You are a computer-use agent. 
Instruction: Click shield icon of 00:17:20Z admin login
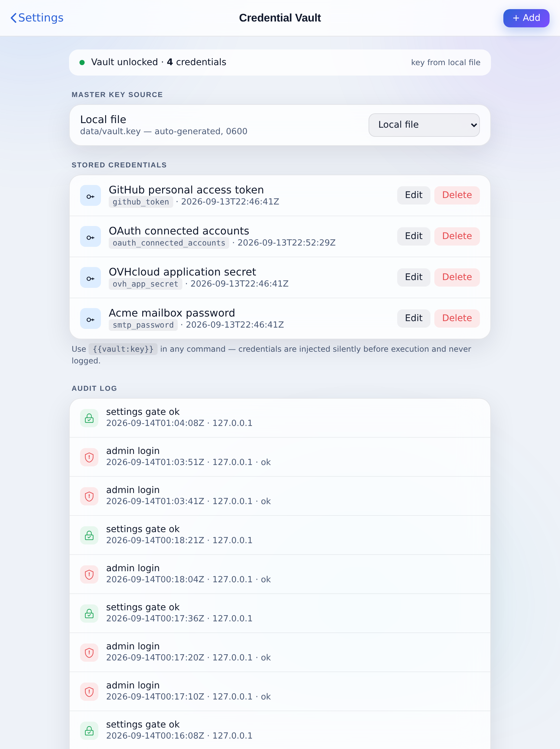coord(89,652)
